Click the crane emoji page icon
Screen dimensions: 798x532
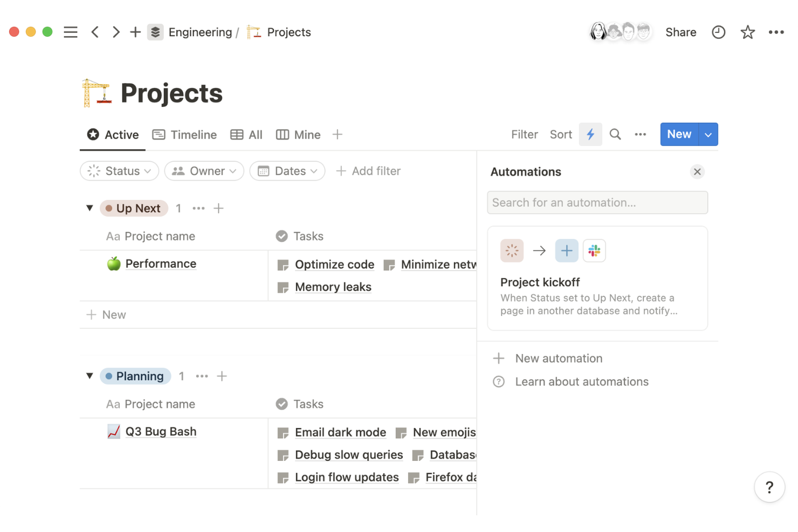click(x=97, y=92)
